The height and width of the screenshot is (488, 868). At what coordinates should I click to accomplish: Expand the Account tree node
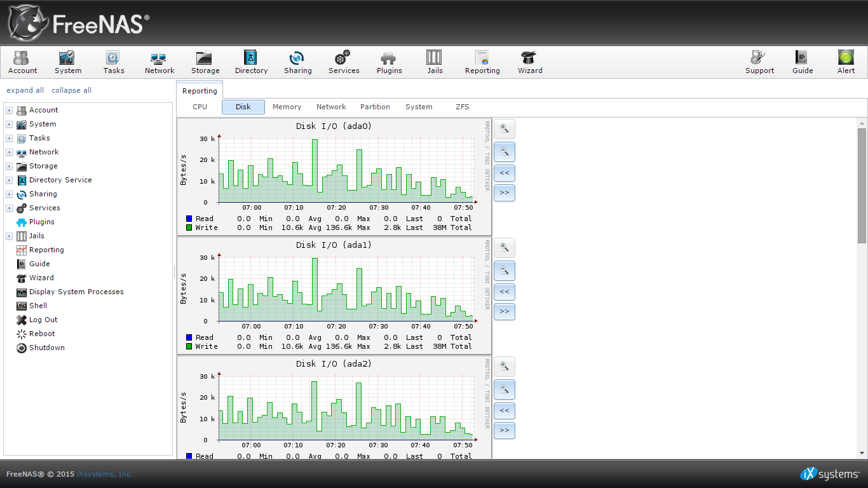pos(10,110)
